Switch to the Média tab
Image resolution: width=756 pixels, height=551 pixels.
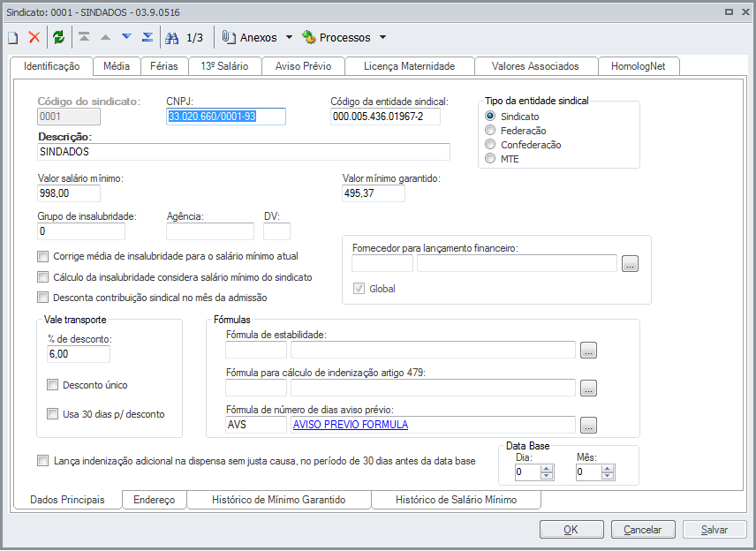pos(117,66)
